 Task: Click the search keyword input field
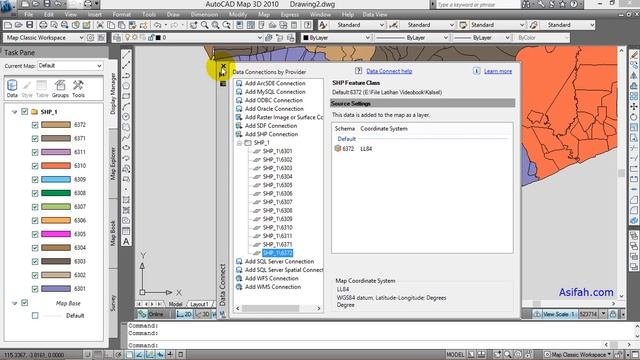477,4
